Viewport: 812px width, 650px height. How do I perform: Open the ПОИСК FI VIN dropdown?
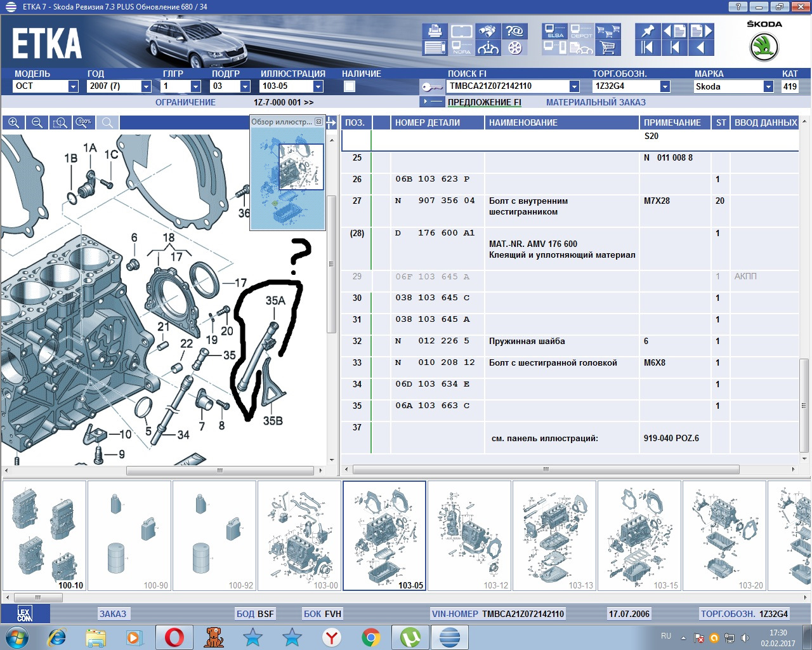(x=574, y=86)
